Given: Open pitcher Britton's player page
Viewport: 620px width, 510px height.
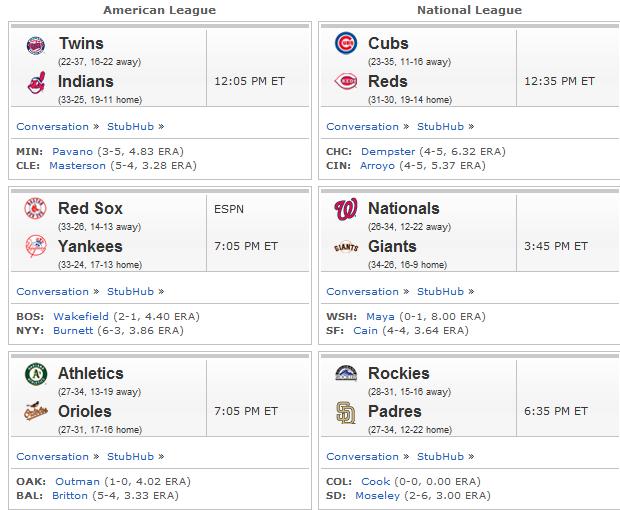Looking at the screenshot, I should click(70, 496).
